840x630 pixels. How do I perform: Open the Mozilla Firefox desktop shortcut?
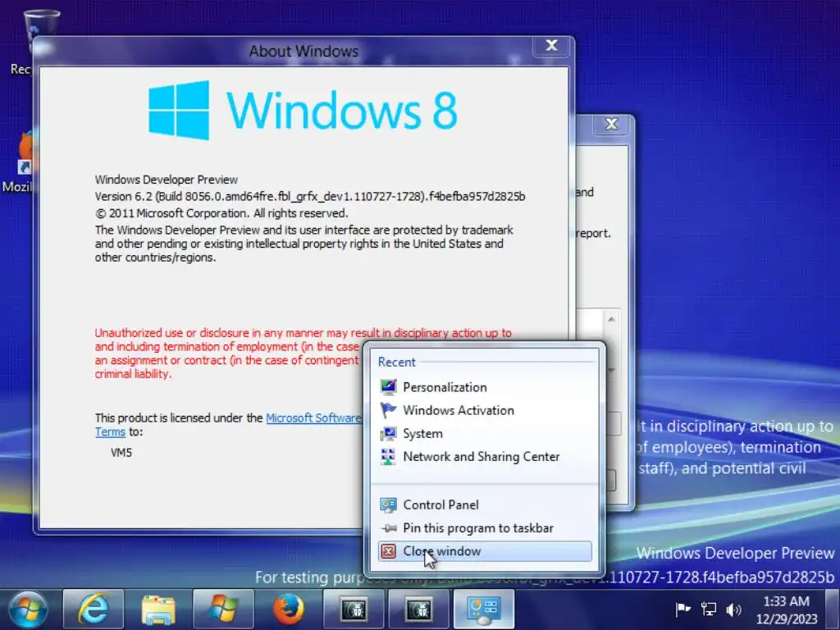tap(21, 161)
